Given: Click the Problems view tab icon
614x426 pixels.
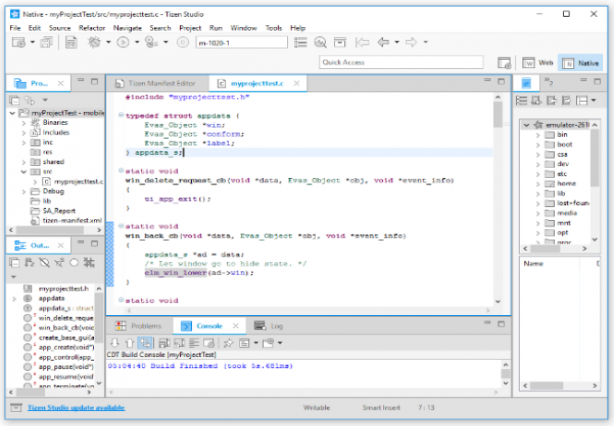Looking at the screenshot, I should click(x=120, y=326).
